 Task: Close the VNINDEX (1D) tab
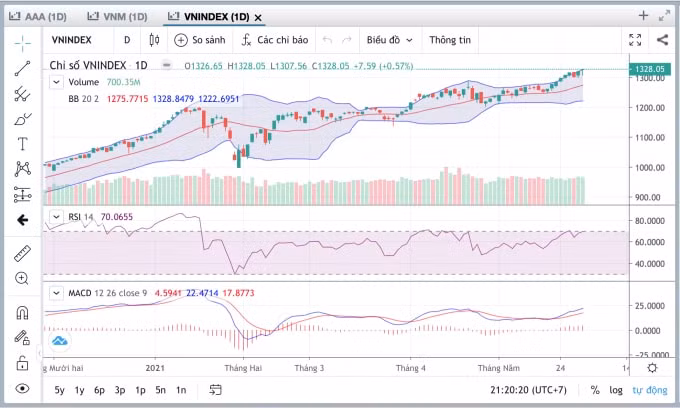(x=258, y=18)
